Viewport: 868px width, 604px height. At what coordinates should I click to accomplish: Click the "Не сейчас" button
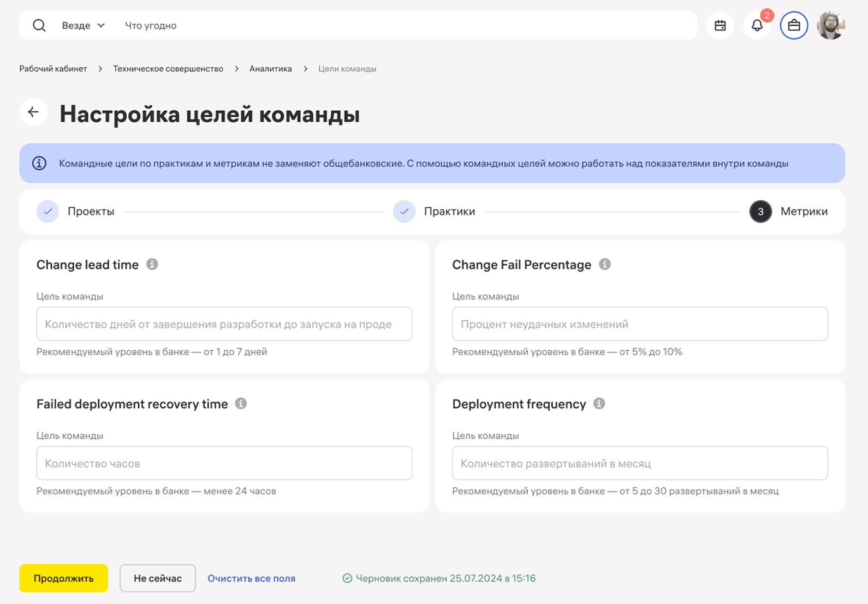(157, 578)
